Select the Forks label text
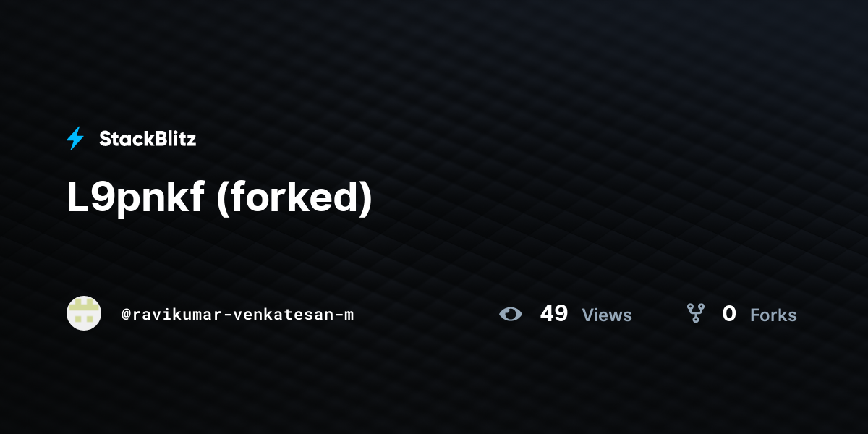The height and width of the screenshot is (434, 868). point(773,315)
